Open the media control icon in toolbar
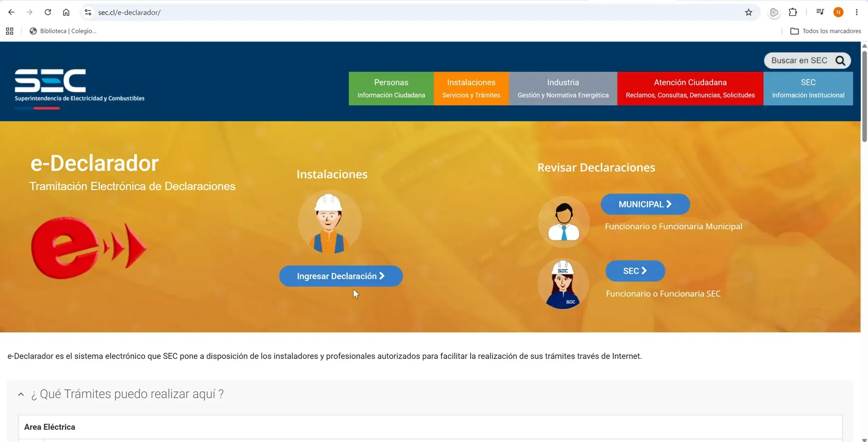The height and width of the screenshot is (442, 868). (820, 12)
